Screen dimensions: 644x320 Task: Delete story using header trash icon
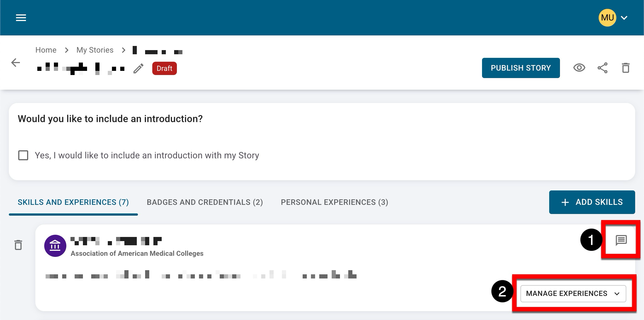click(625, 68)
